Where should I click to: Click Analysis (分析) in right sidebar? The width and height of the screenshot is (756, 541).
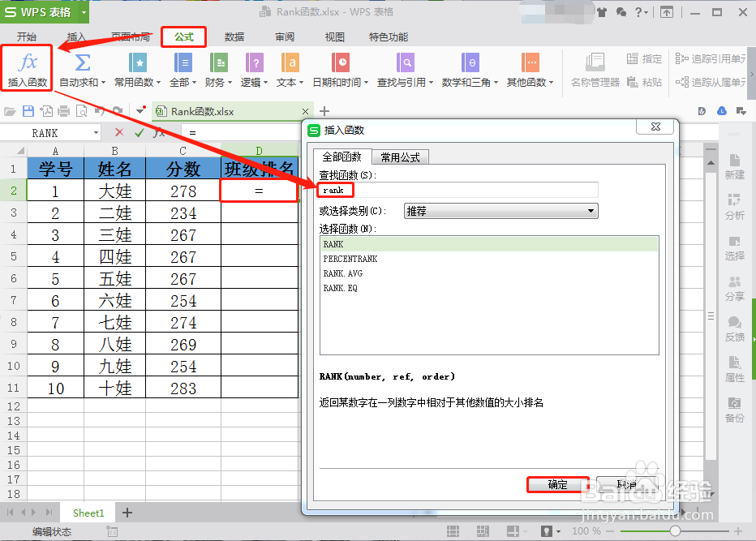click(735, 208)
